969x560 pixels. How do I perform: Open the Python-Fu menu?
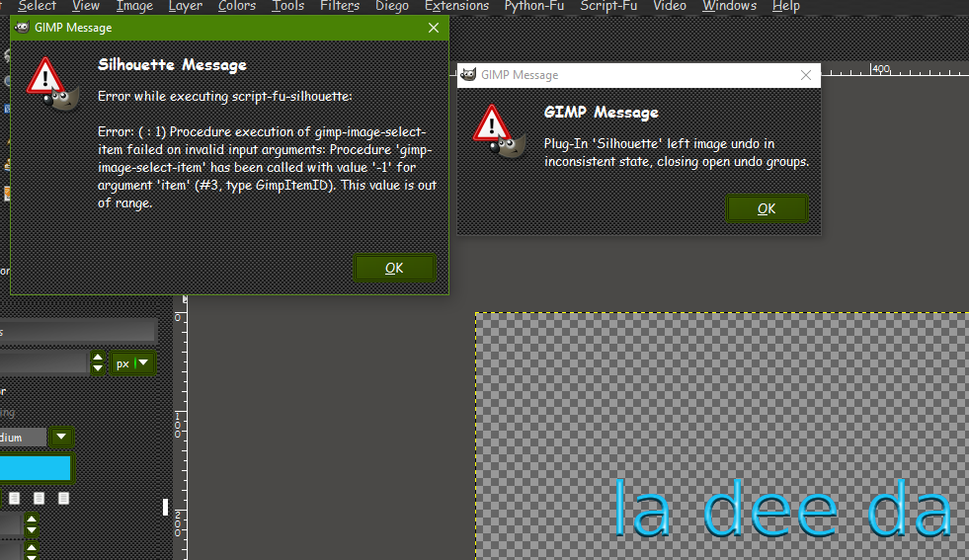(534, 6)
